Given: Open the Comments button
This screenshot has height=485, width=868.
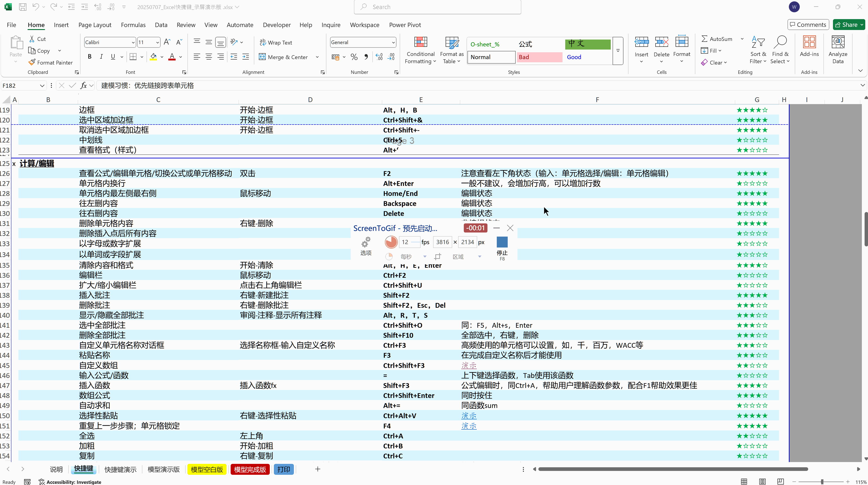Looking at the screenshot, I should click(808, 25).
